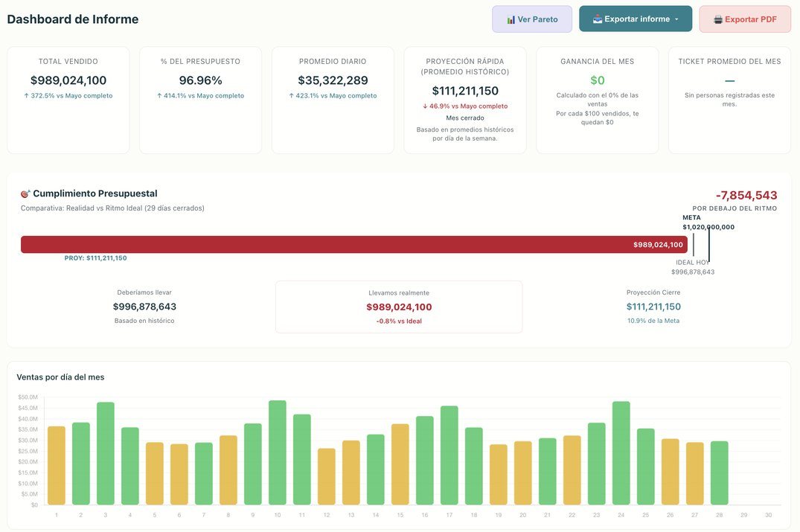Click the $111,211,150 under Proyección Cierre
Screen dimensions: 800x532
click(653, 307)
